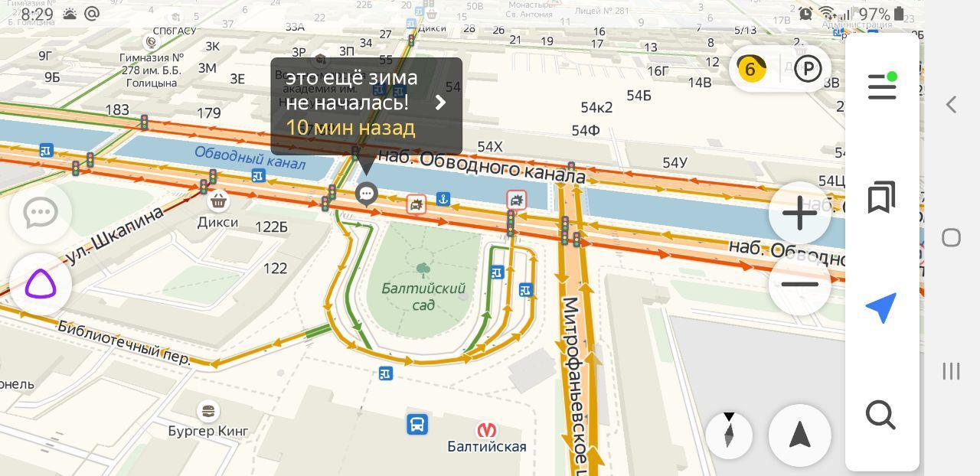Toggle the traffic level 6 indicator
Viewport: 980px width, 476px height.
coord(751,69)
